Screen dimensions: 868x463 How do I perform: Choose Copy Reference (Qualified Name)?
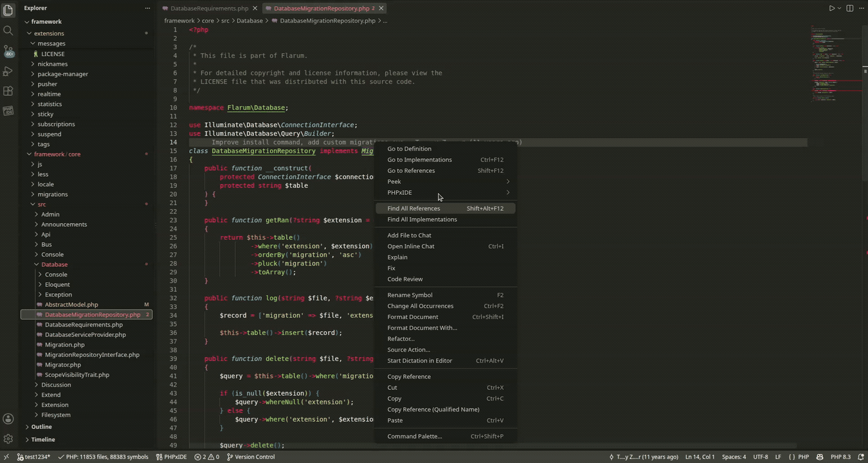[445, 410]
